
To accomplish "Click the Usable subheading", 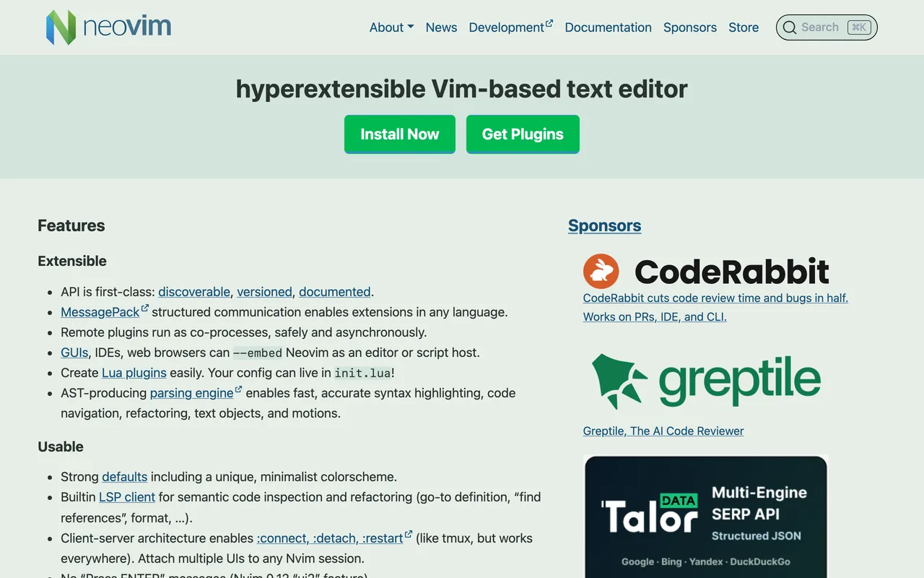I will (61, 447).
